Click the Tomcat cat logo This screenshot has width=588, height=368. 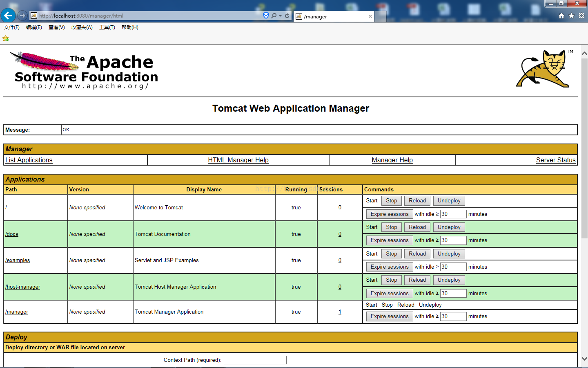click(544, 68)
